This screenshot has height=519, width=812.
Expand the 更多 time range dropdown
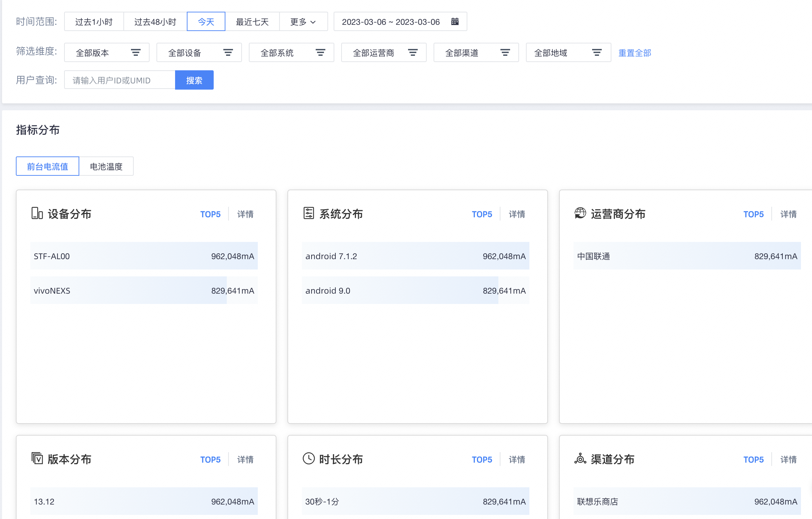point(303,22)
